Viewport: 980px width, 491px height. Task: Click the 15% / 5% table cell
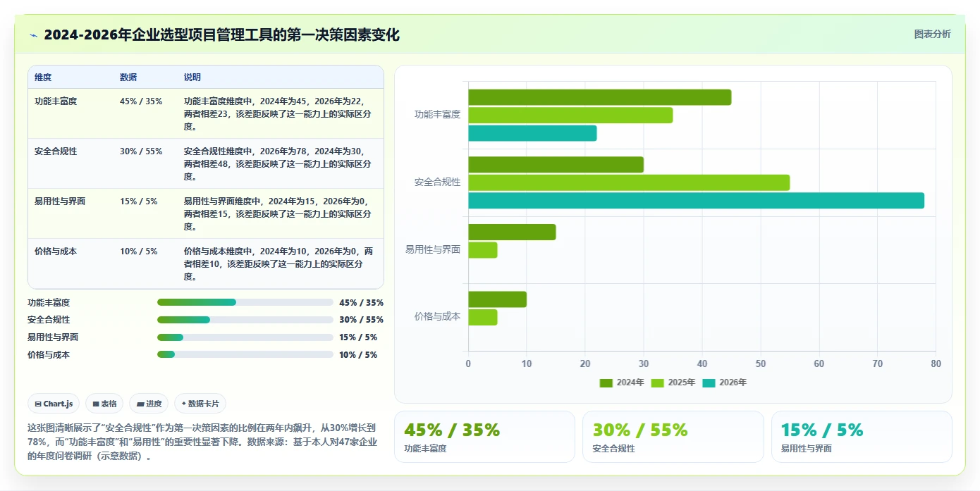[x=139, y=201]
